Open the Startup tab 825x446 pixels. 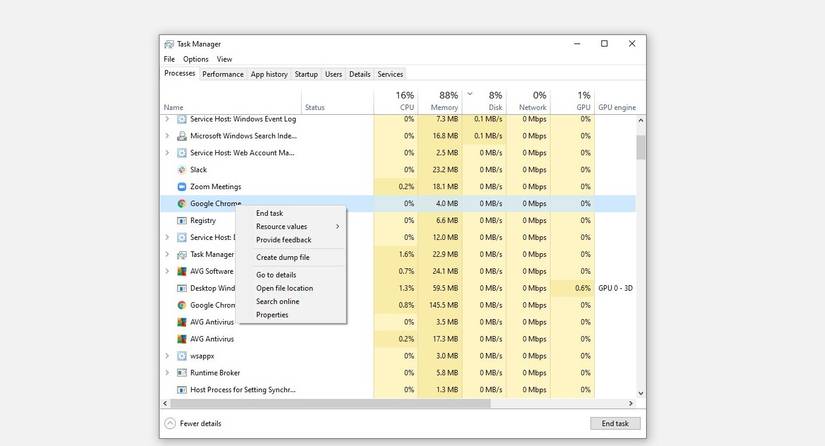tap(306, 74)
